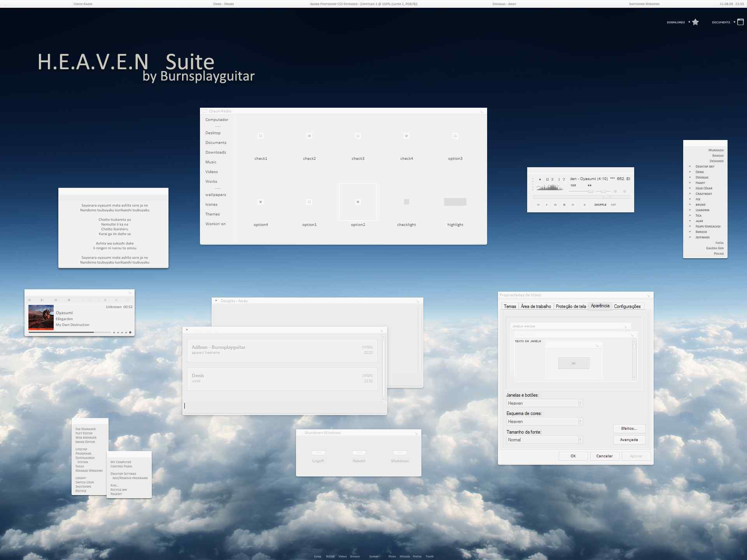
Task: Open Janelas e botões dropdown
Action: tap(545, 403)
